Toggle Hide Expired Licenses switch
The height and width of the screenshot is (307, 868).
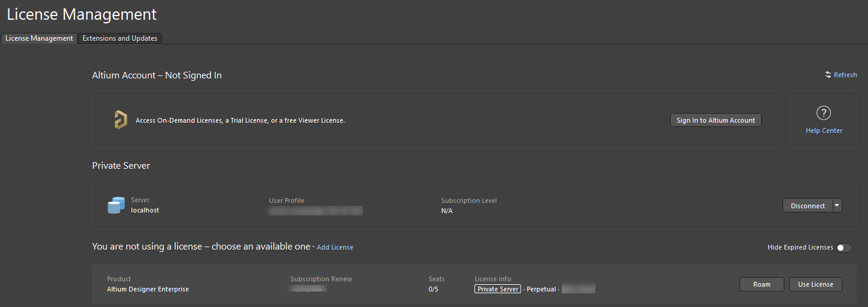(844, 248)
